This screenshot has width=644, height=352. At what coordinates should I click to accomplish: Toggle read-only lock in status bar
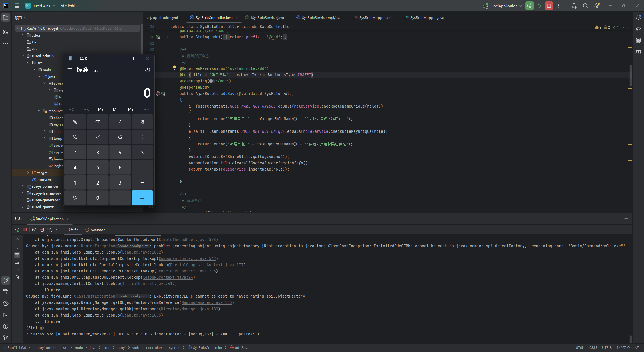coord(637,348)
